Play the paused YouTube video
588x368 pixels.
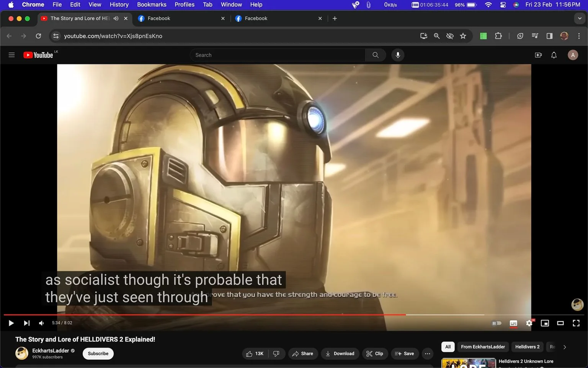click(x=11, y=323)
